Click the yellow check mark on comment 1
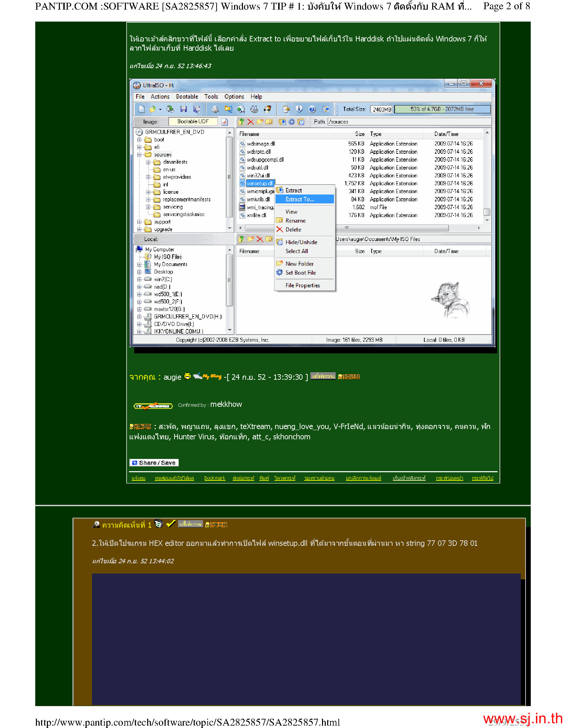Image resolution: width=566 pixels, height=728 pixels. [171, 524]
